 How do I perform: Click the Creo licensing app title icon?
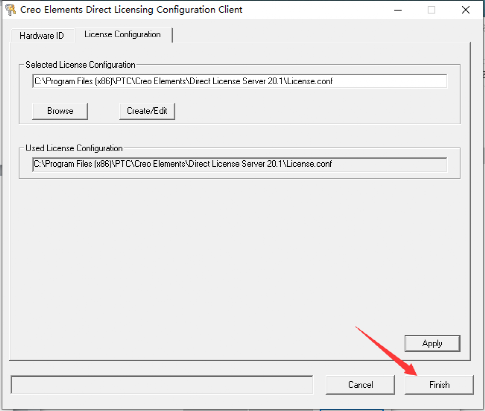coord(11,10)
